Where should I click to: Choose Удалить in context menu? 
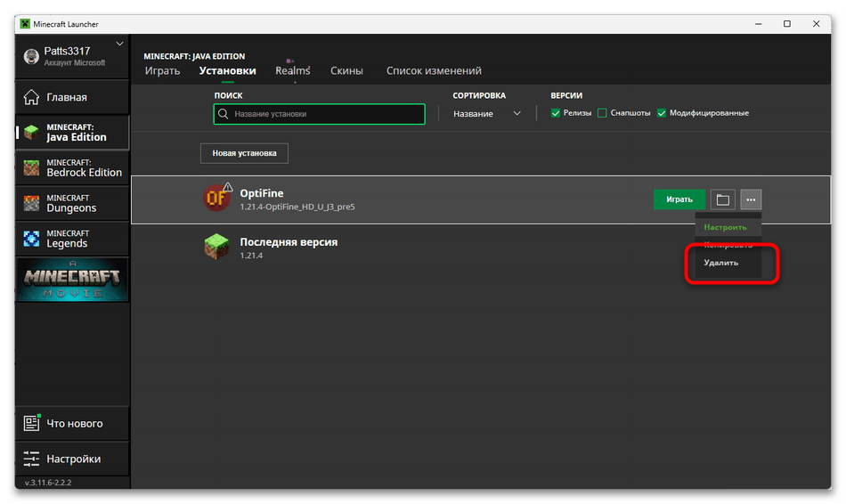click(x=728, y=263)
